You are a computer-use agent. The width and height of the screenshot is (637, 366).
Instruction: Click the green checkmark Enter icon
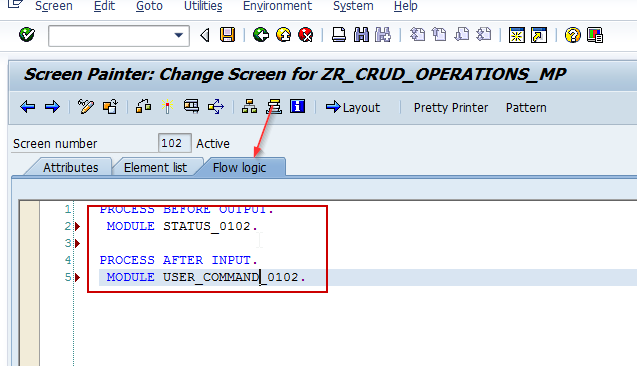click(x=27, y=35)
